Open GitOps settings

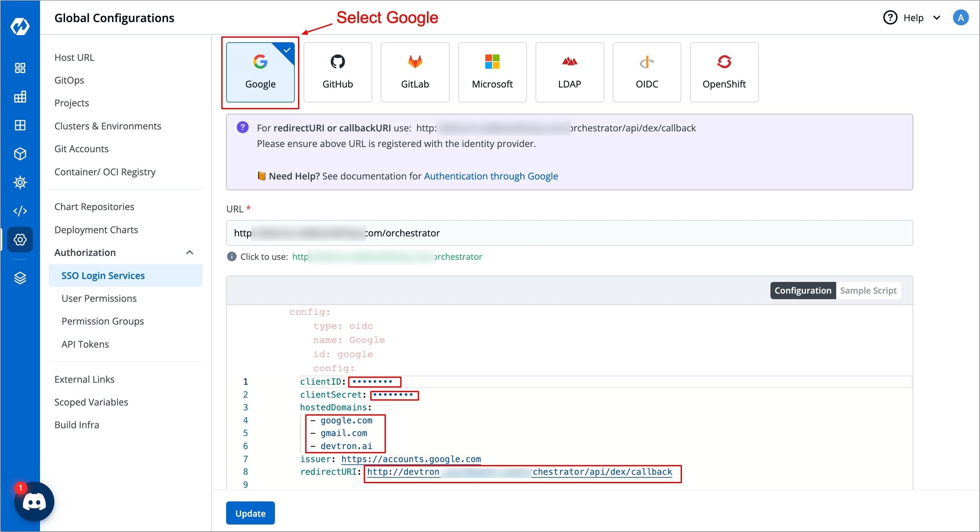coord(69,80)
